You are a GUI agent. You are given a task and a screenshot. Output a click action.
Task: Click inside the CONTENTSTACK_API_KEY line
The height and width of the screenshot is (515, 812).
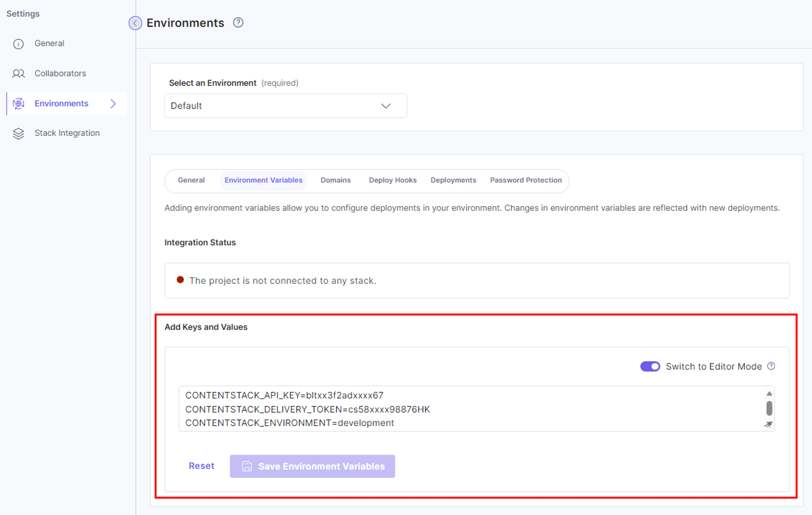(x=284, y=395)
